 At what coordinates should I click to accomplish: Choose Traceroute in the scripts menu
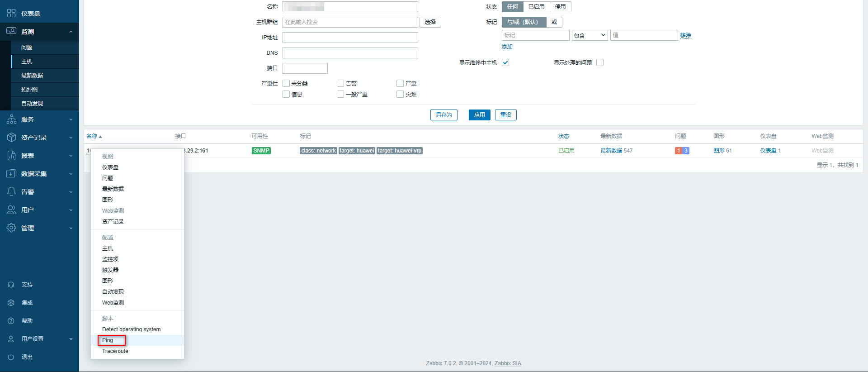(x=115, y=351)
